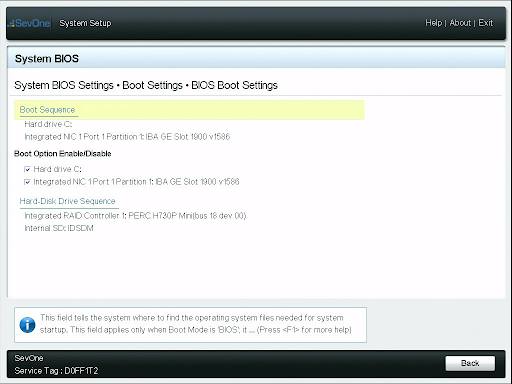Open the About link in header
Screen dimensions: 512x384
[x=460, y=23]
